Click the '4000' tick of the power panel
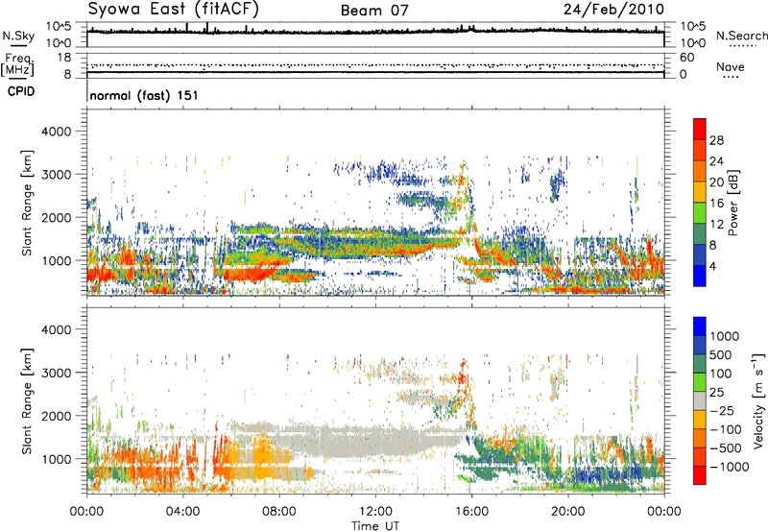The width and height of the screenshot is (768, 532). (57, 132)
